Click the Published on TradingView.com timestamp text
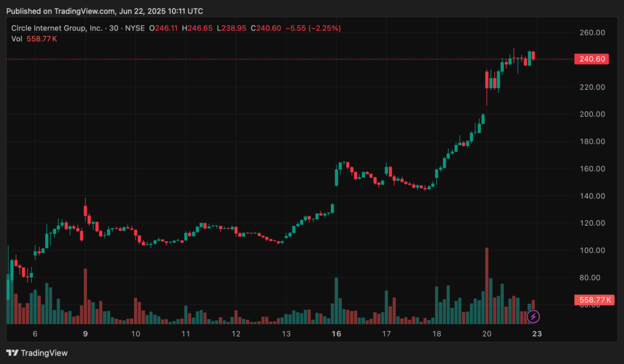 [x=105, y=11]
